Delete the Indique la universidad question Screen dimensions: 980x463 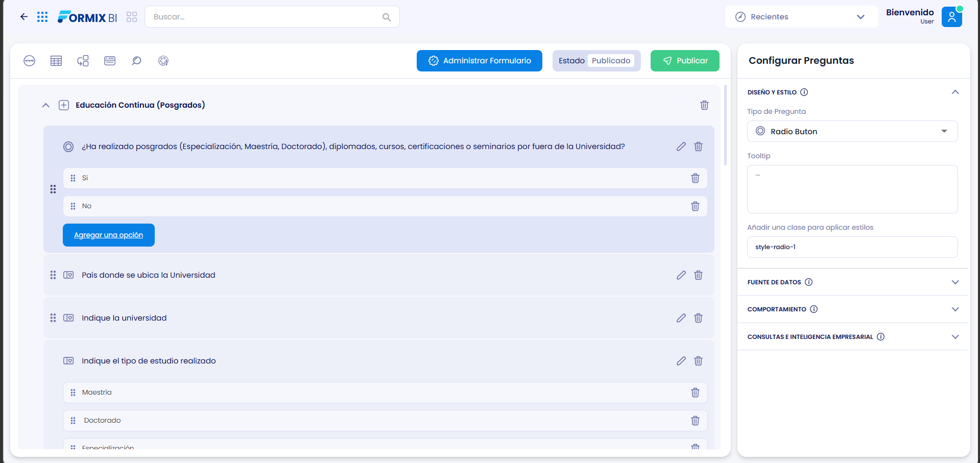[x=698, y=318]
